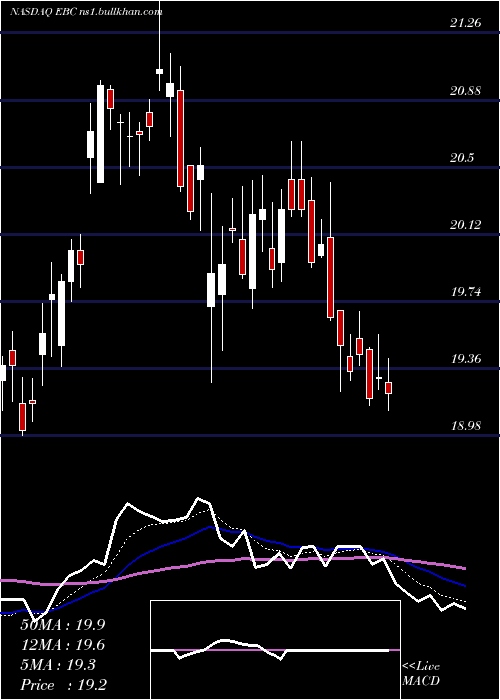
Task: Click the tall white candlestick near 20.88
Action: pyautogui.click(x=100, y=134)
